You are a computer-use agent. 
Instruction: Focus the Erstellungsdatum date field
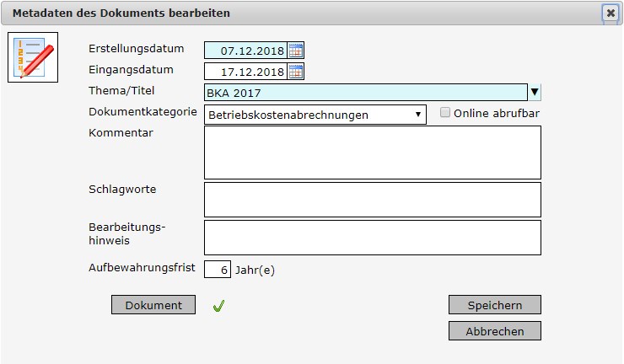click(x=245, y=51)
